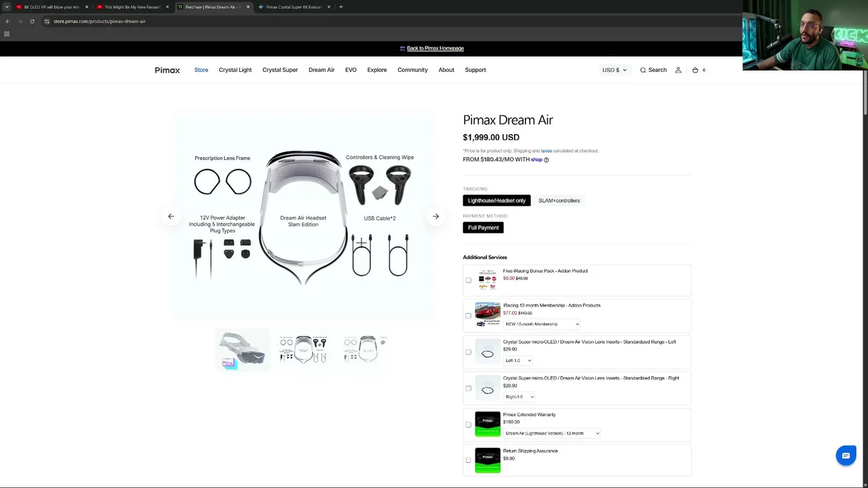Click the Right lens insert product image

coord(488,389)
